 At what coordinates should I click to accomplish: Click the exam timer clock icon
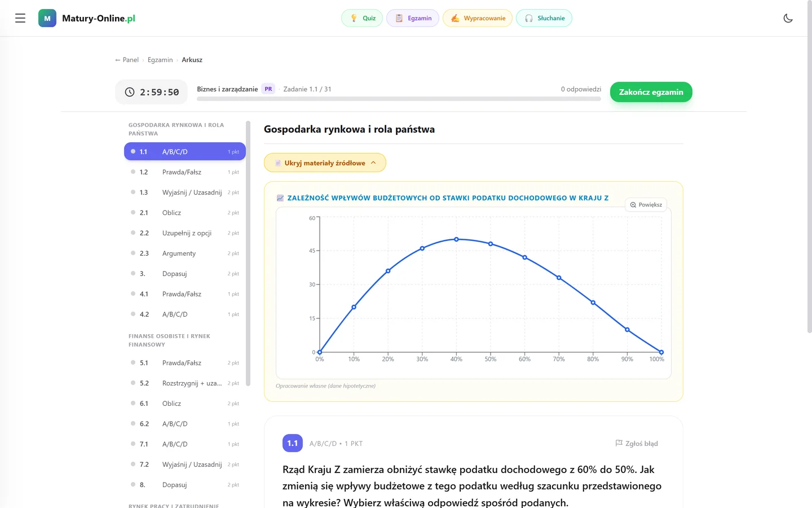pos(130,92)
